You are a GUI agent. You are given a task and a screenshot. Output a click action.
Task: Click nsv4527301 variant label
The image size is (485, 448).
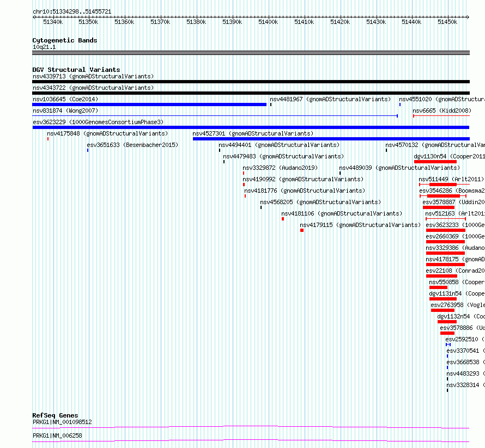[x=253, y=133]
